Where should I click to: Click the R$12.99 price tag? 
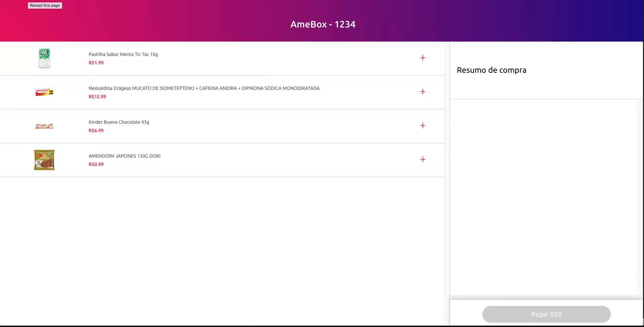coord(97,97)
